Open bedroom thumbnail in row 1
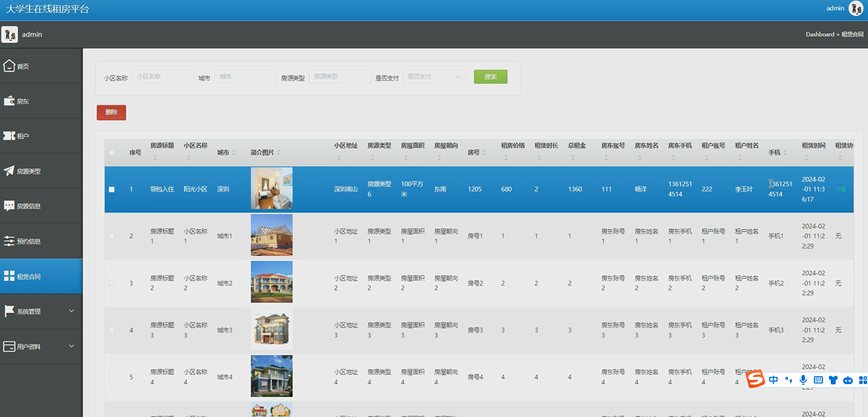The width and height of the screenshot is (868, 417). point(272,188)
